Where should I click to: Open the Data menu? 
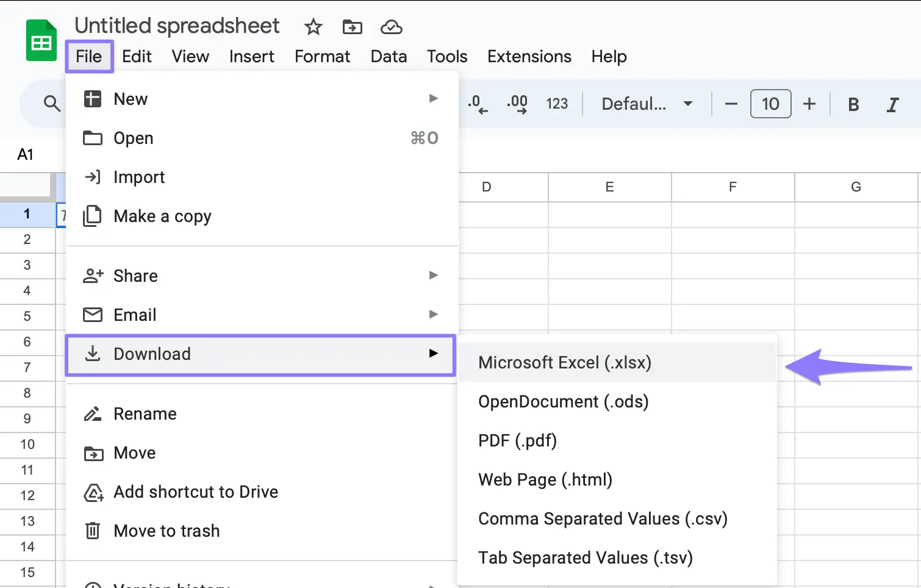coord(389,57)
